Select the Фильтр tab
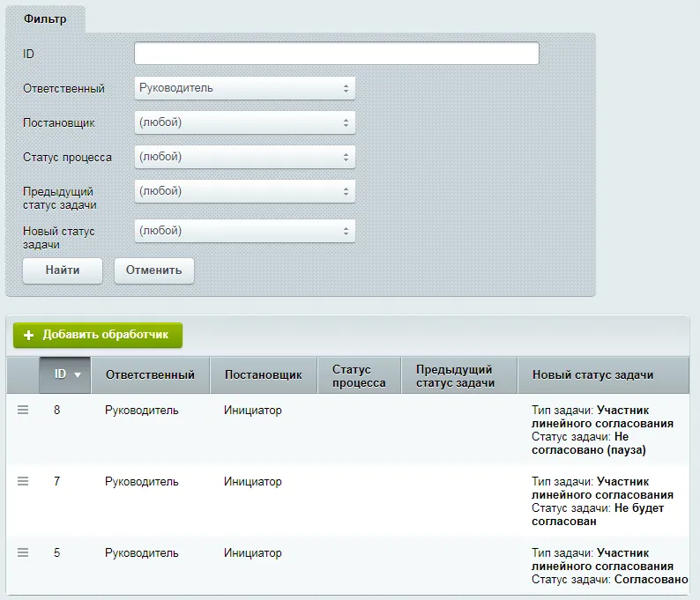 coord(46,19)
